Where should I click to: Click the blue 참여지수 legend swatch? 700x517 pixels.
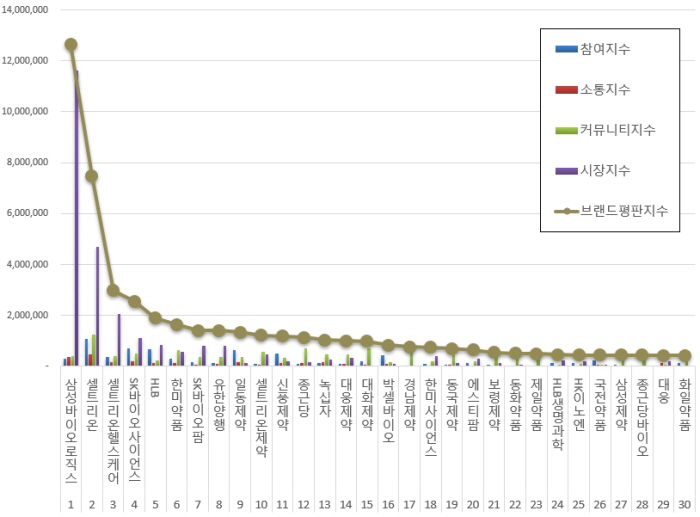pyautogui.click(x=566, y=49)
